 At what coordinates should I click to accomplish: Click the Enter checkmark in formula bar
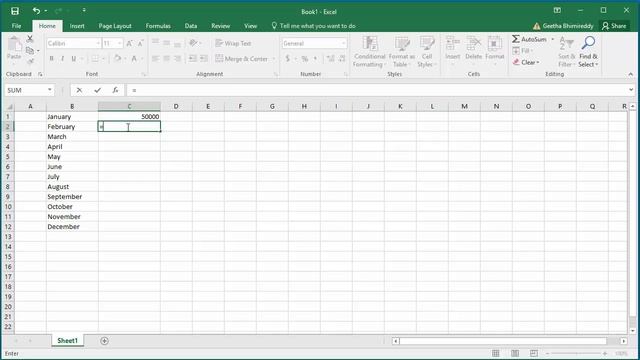click(x=97, y=90)
